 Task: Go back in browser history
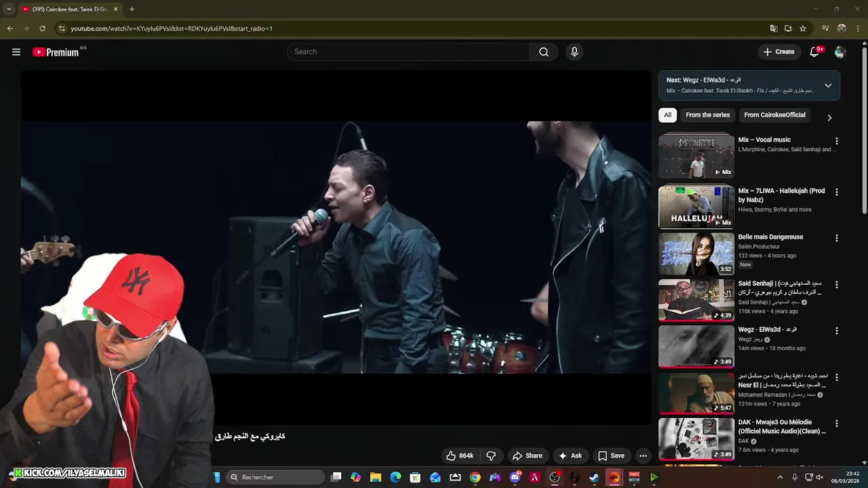tap(9, 28)
